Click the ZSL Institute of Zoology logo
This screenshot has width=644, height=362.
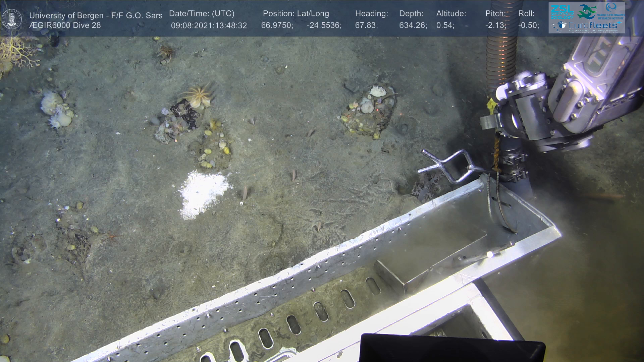562,11
